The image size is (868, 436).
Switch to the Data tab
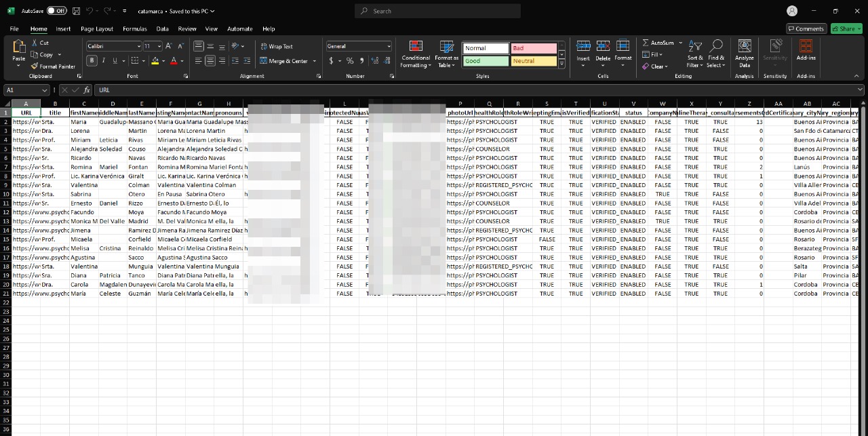point(162,29)
